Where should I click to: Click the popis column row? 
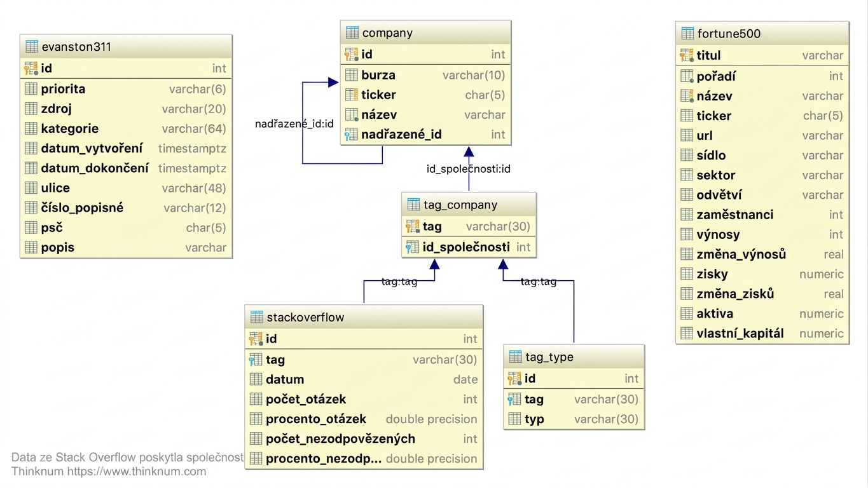point(126,247)
